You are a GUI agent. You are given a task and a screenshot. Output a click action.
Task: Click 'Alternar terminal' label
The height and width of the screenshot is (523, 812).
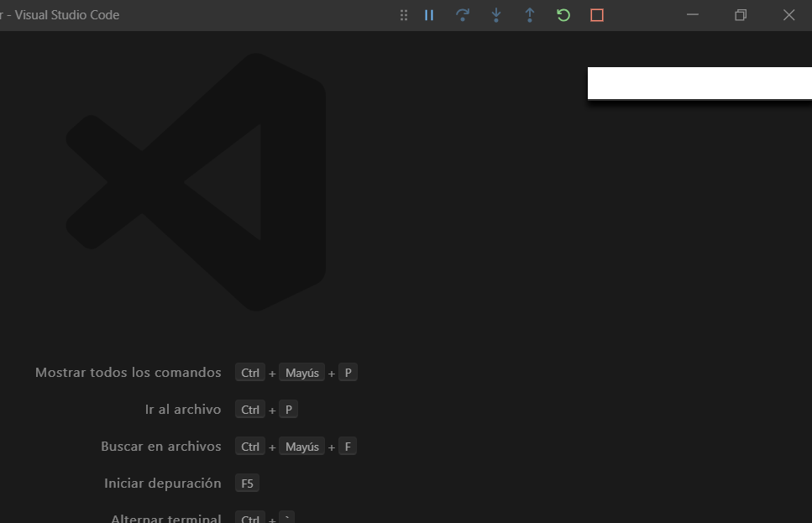pyautogui.click(x=166, y=517)
